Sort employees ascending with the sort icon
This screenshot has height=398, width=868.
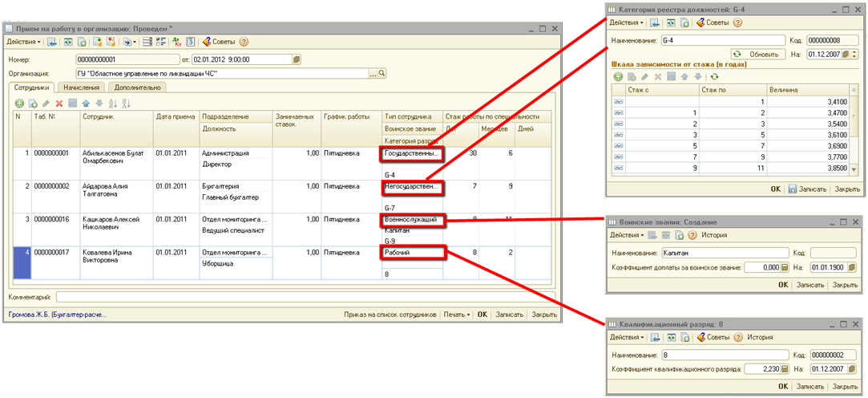tap(112, 104)
